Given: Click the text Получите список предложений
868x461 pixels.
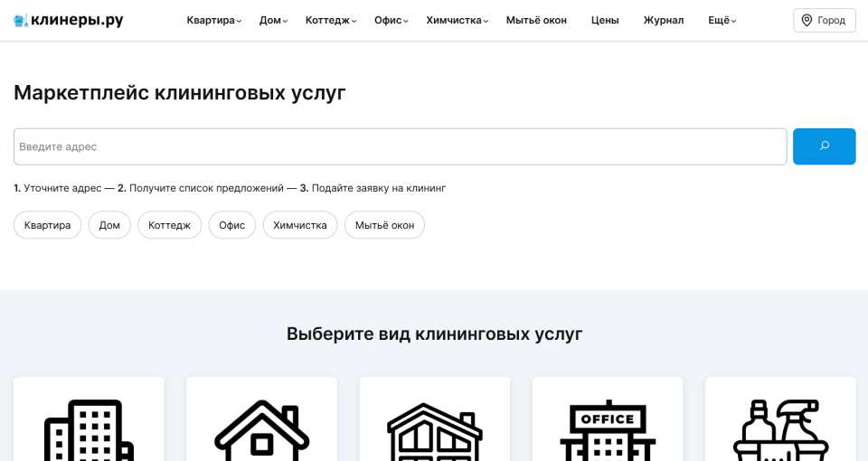Looking at the screenshot, I should (206, 188).
